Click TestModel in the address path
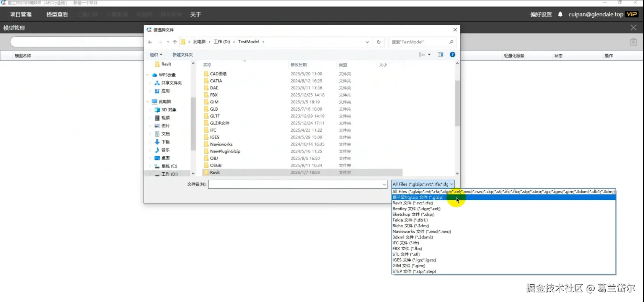This screenshot has width=644, height=302. pyautogui.click(x=249, y=42)
